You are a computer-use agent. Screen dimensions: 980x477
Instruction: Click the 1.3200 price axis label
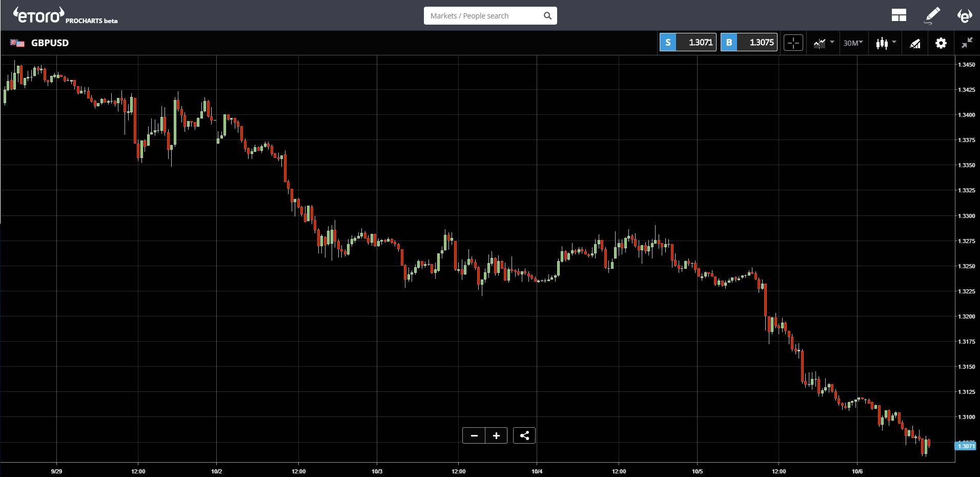[967, 316]
